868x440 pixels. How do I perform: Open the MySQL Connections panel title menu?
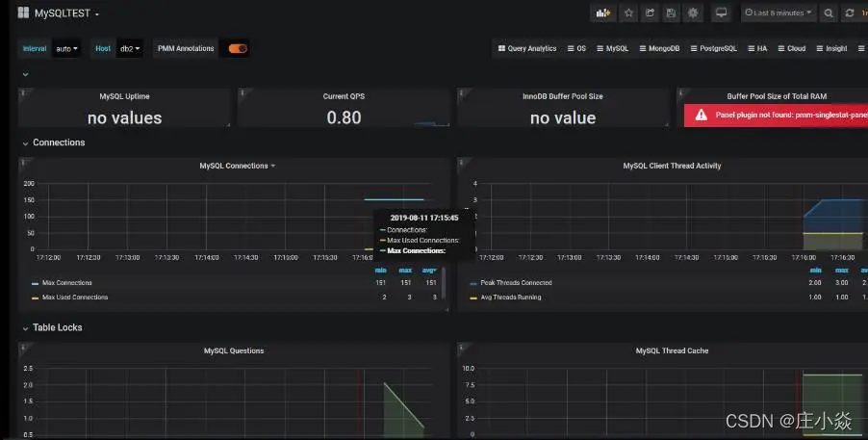(x=237, y=166)
